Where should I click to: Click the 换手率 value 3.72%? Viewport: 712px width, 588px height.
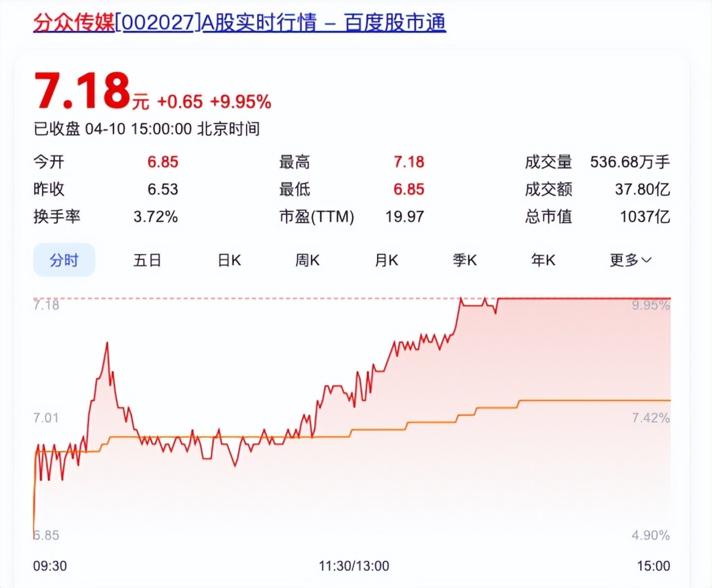(155, 216)
